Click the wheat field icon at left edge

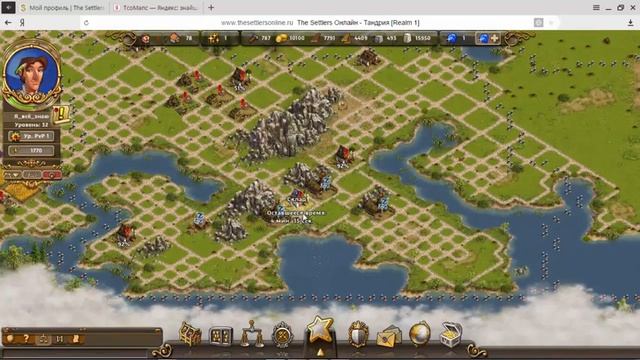(x=23, y=192)
